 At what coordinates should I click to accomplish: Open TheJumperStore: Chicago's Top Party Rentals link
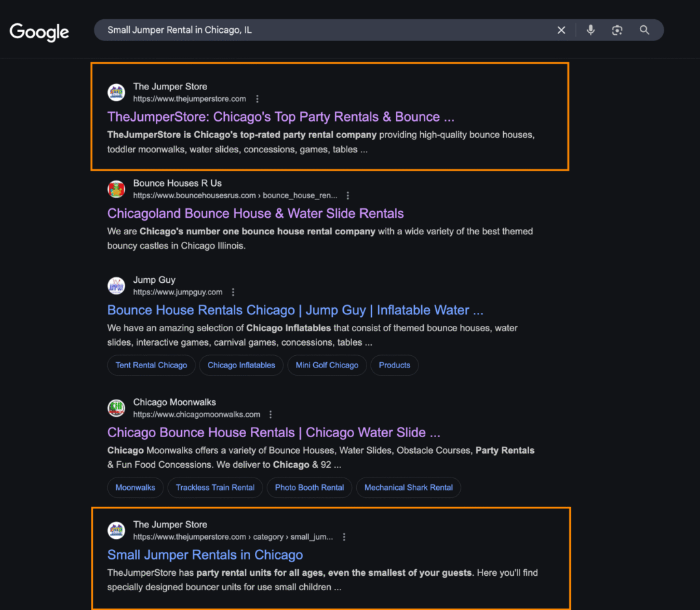pos(281,117)
